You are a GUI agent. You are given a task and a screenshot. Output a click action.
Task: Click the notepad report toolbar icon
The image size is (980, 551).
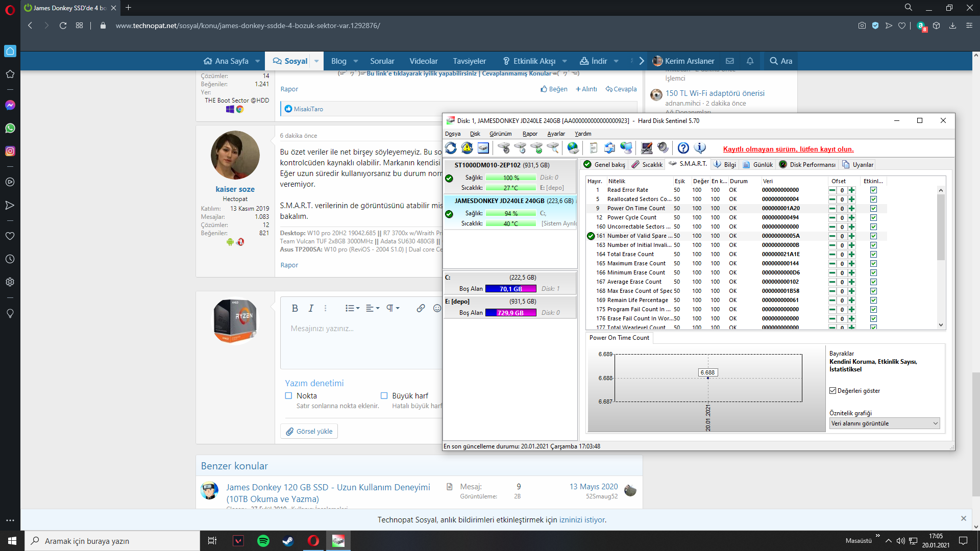pyautogui.click(x=593, y=148)
